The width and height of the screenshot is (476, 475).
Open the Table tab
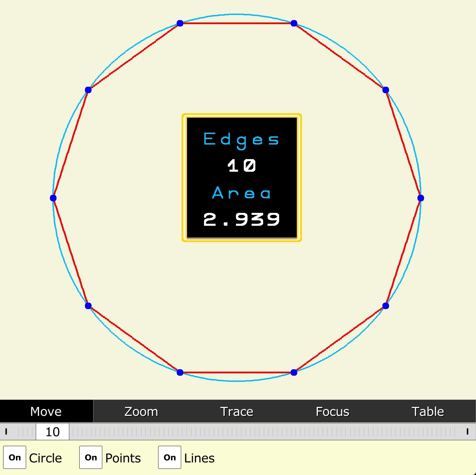(428, 411)
